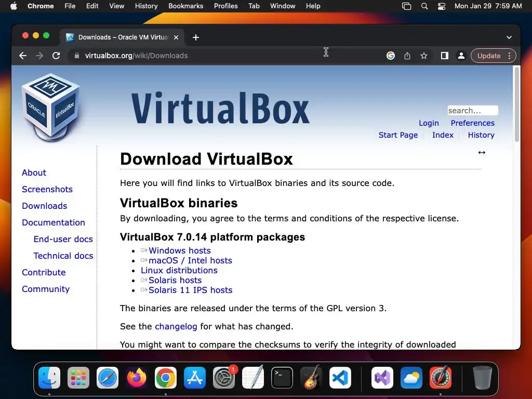This screenshot has width=532, height=399.
Task: Open Documentation in the sidebar
Action: (x=54, y=222)
